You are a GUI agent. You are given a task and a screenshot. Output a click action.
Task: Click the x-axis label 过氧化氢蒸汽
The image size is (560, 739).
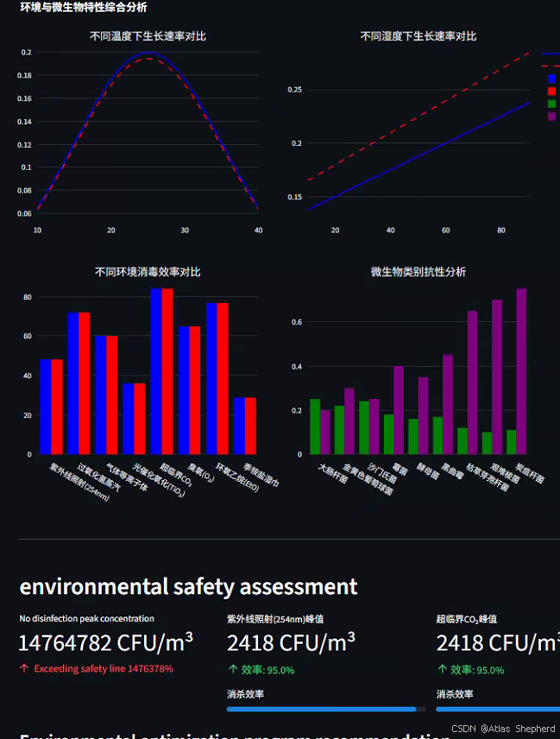coord(99,477)
